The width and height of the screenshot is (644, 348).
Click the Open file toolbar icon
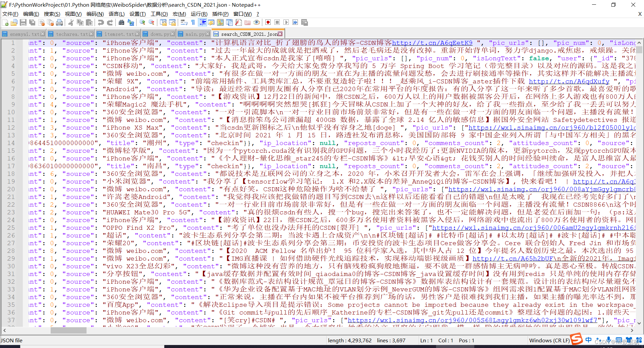click(x=14, y=22)
